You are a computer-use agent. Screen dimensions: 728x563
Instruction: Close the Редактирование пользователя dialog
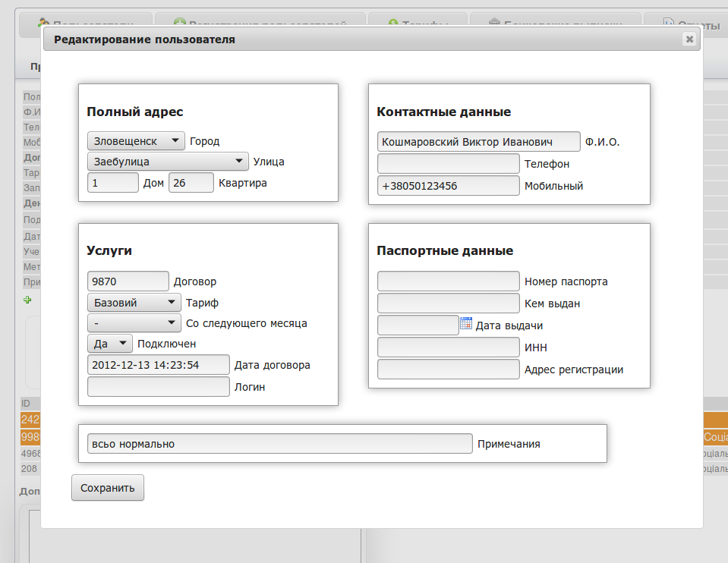coord(689,39)
